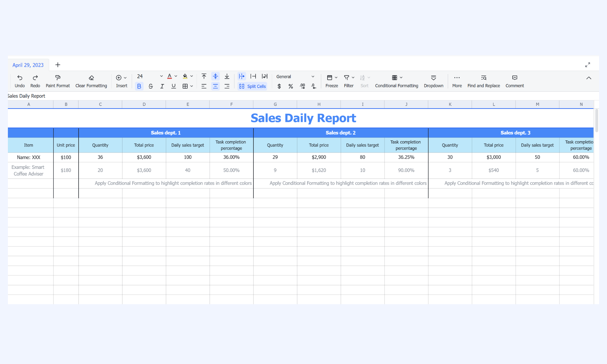The width and height of the screenshot is (607, 364).
Task: Select the 90.00% completion cell
Action: (x=406, y=170)
